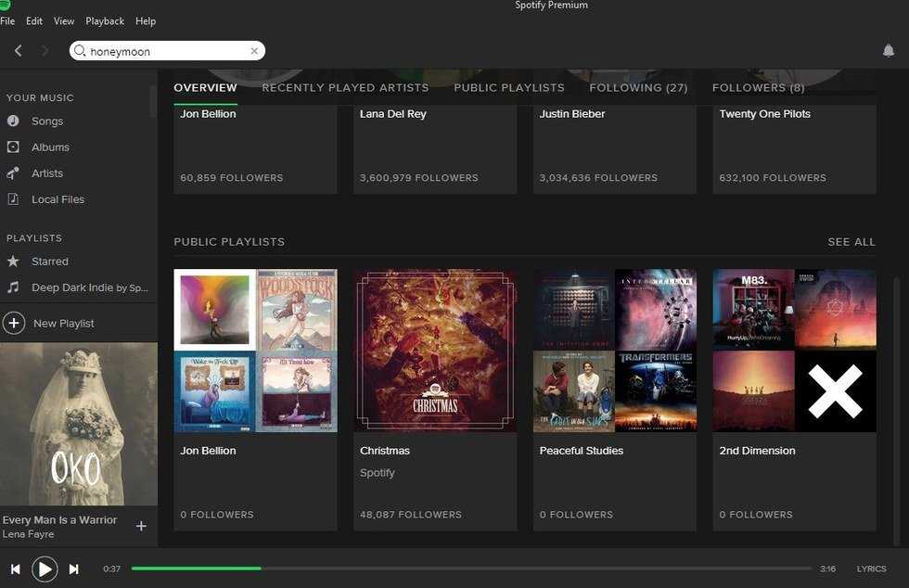Go back with the left navigation arrow
Image resolution: width=909 pixels, height=588 pixels.
19,51
